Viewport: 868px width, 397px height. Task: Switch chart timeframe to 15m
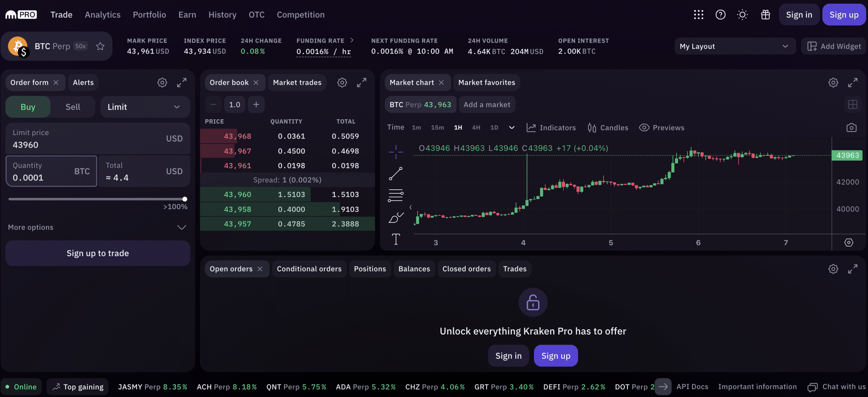click(437, 128)
